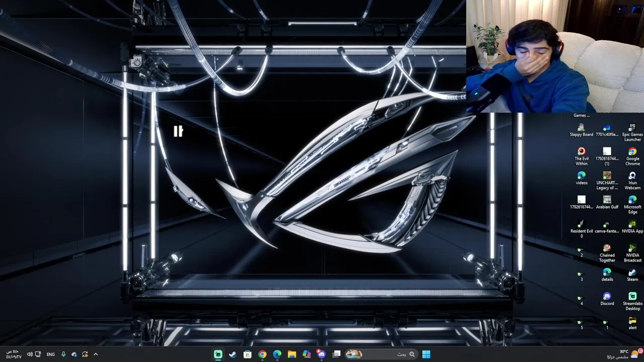Select the Arabian Gulf desktop icon
Screen dimensions: 644x362
coord(607,203)
